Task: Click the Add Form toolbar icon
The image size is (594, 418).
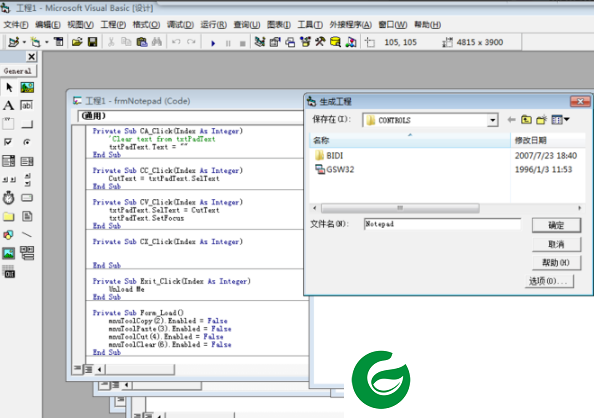Action: click(x=35, y=42)
